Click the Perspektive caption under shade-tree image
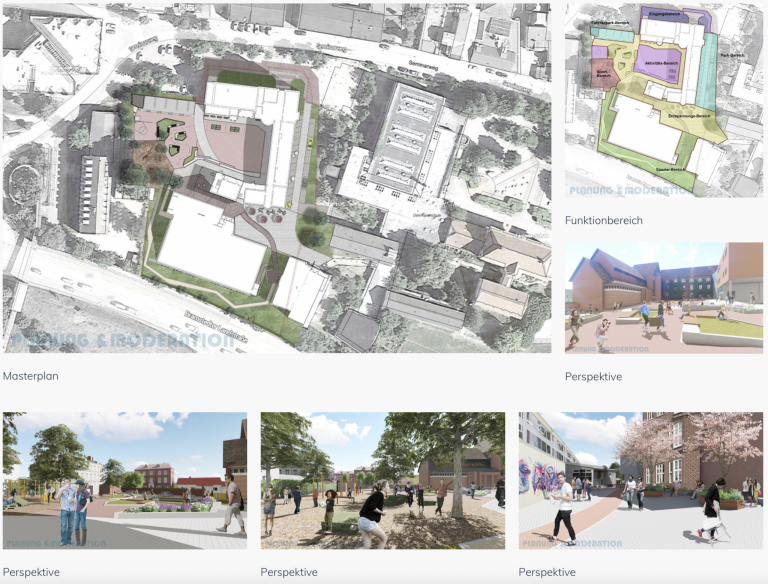The image size is (768, 584). pyautogui.click(x=289, y=572)
